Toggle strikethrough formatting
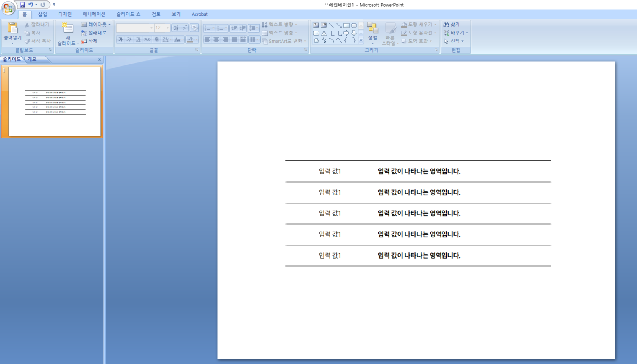 pos(147,39)
